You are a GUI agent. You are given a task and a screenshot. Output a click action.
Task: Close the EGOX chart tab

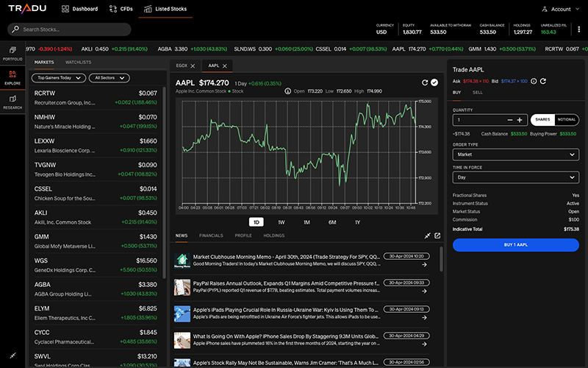pos(193,66)
